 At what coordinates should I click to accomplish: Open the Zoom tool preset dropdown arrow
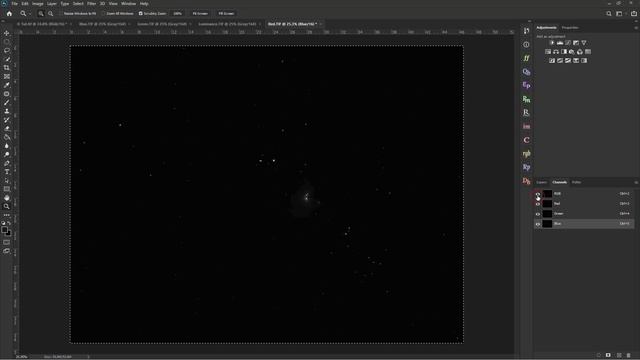pos(30,13)
